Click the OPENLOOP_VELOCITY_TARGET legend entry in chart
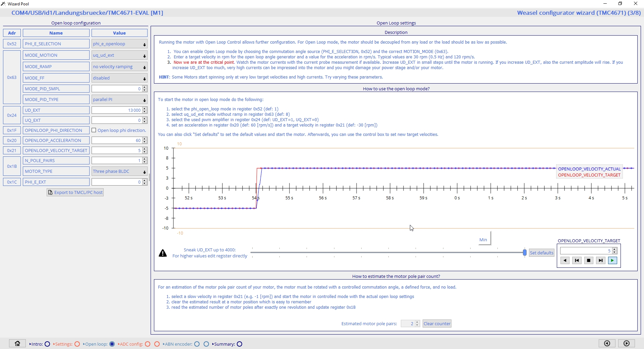Image resolution: width=644 pixels, height=349 pixels. point(589,175)
